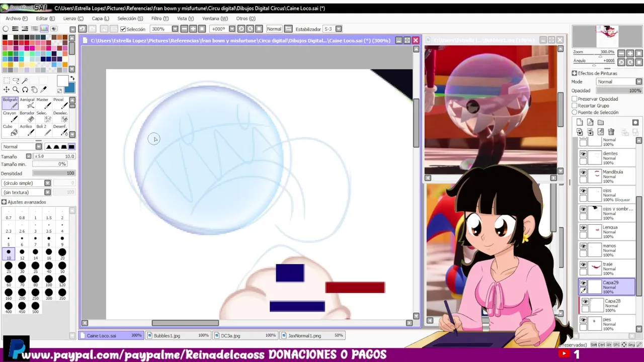Create a new layer in layer panel

pos(580,122)
